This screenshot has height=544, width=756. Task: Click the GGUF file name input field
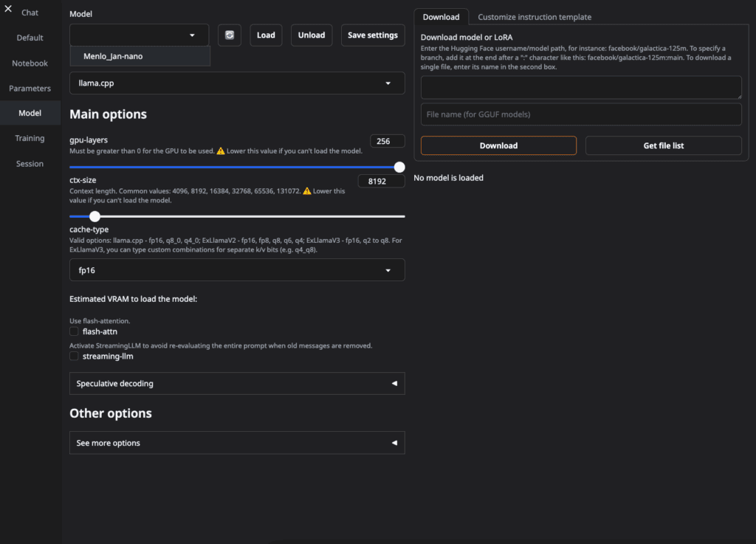tap(581, 114)
